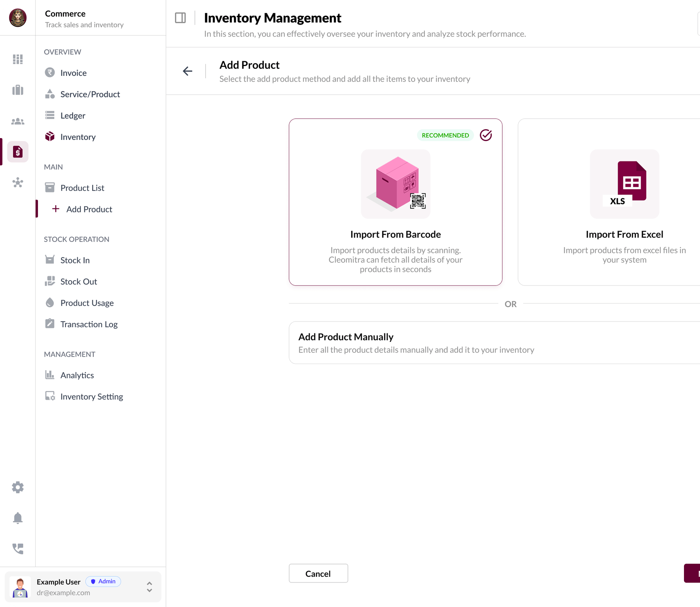
Task: Select Import From Barcode card checkmark
Action: pyautogui.click(x=486, y=135)
